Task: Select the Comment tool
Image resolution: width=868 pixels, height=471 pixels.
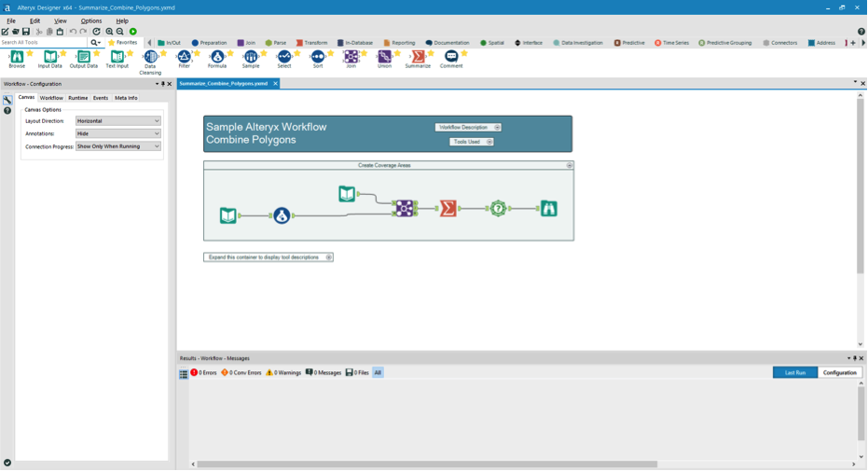Action: coord(451,59)
